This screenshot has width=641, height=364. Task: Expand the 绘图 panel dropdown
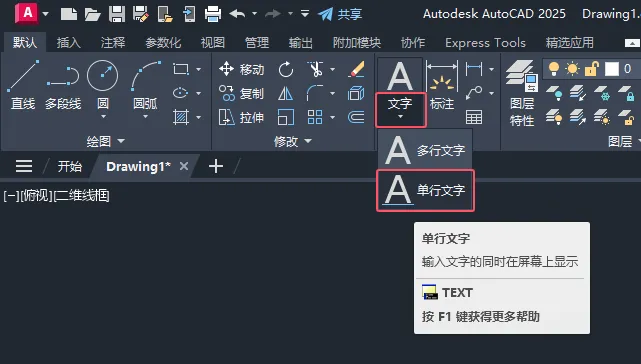105,141
